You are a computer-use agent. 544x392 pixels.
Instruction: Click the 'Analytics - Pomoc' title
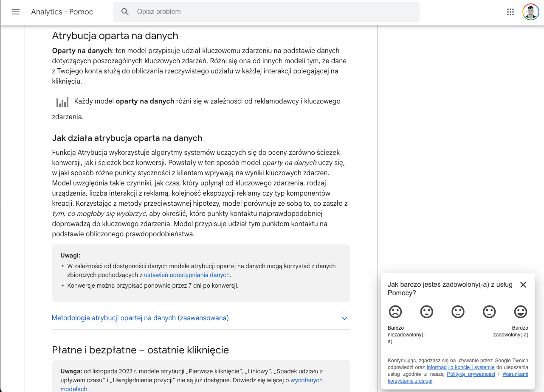(x=62, y=12)
